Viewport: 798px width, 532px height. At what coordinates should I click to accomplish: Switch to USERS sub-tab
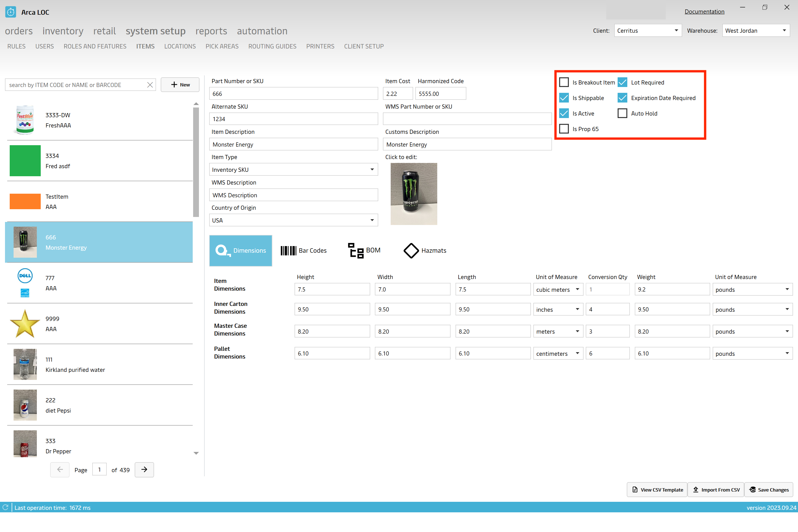click(44, 47)
